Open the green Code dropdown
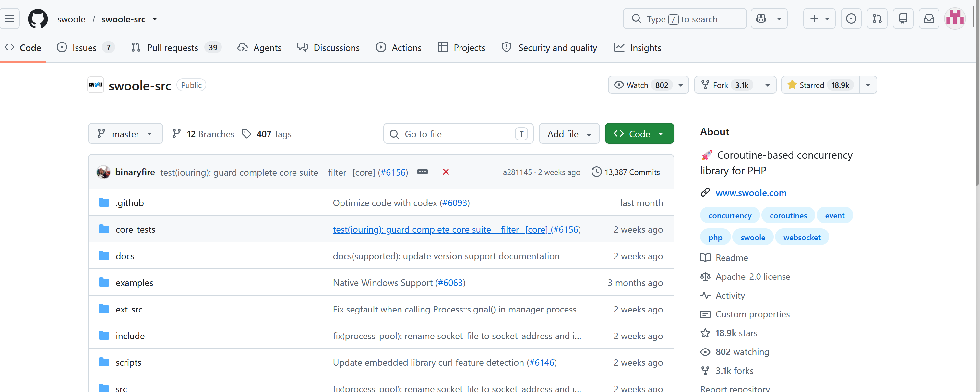Image resolution: width=980 pixels, height=392 pixels. 639,134
